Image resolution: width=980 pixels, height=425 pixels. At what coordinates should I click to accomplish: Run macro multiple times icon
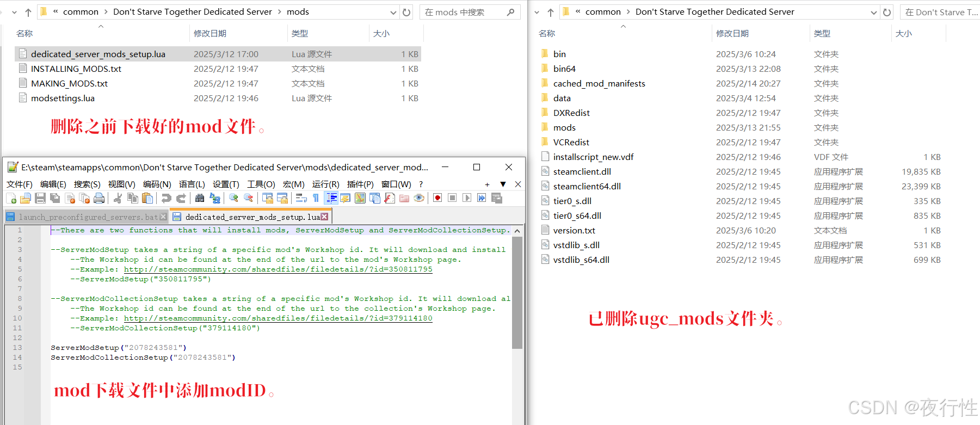click(x=482, y=198)
